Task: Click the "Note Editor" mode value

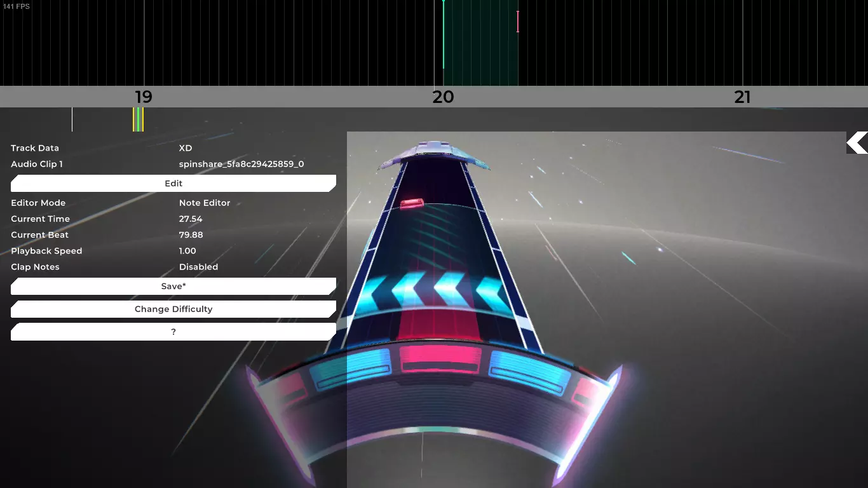Action: tap(205, 203)
